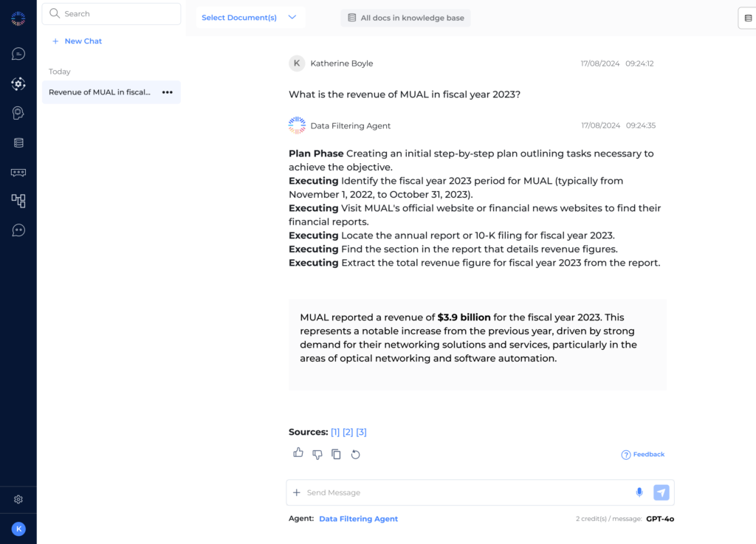Toggle 'All docs in knowledge base'

point(405,18)
